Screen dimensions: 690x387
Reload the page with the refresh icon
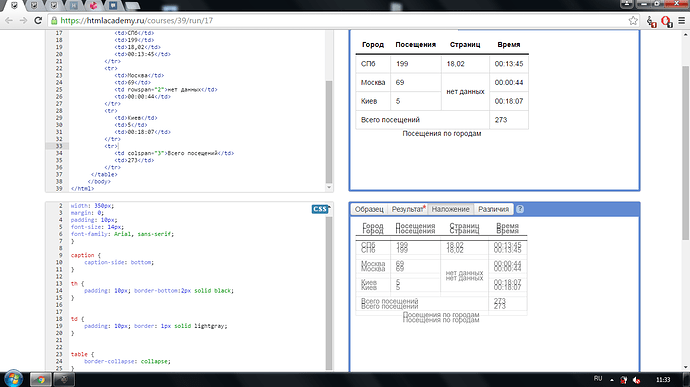[38, 20]
